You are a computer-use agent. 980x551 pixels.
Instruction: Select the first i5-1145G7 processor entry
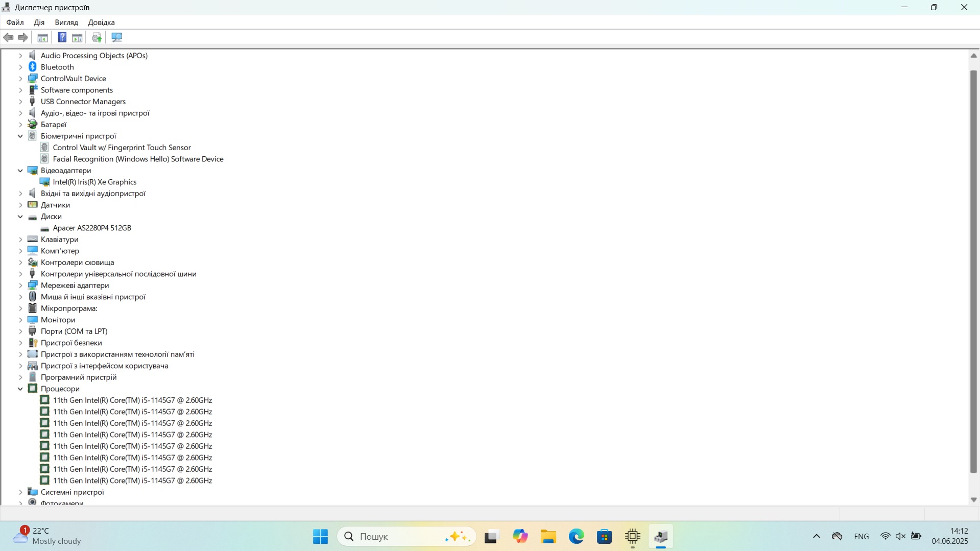(132, 400)
